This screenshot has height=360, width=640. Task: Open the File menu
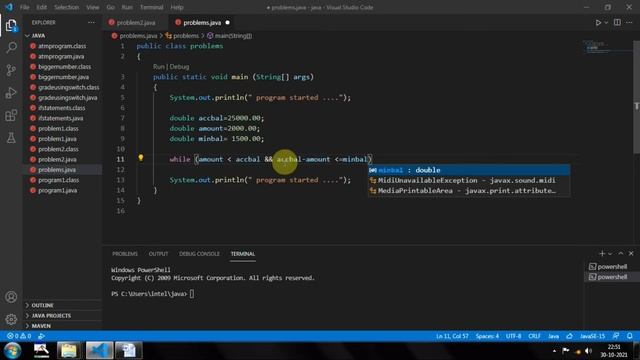pyautogui.click(x=24, y=7)
